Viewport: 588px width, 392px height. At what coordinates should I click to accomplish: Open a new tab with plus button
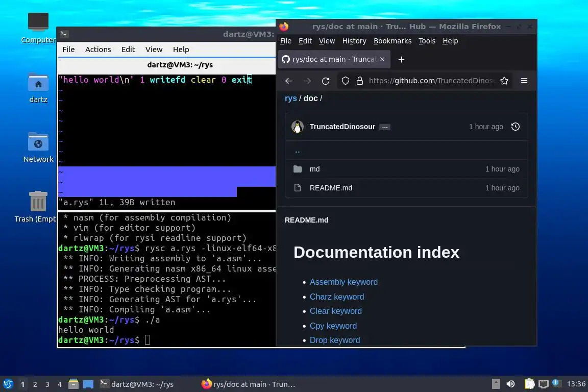401,60
